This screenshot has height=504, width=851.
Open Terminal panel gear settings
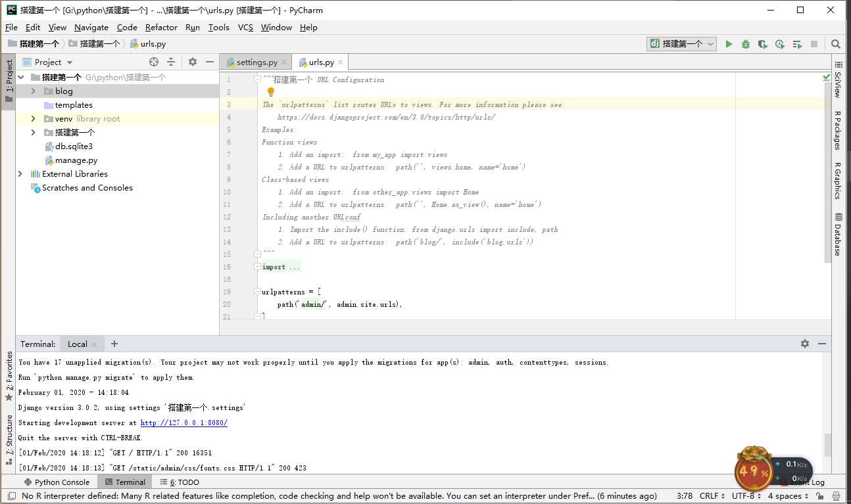[x=805, y=344]
